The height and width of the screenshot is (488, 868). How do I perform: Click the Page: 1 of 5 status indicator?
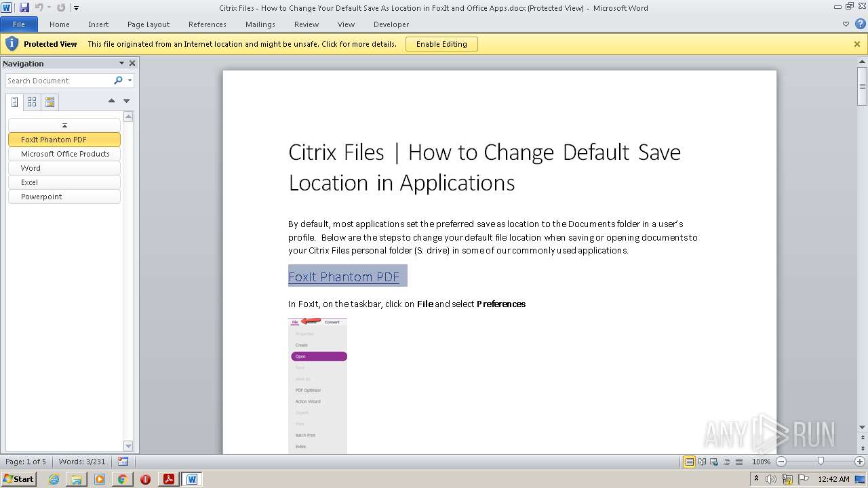(x=26, y=462)
